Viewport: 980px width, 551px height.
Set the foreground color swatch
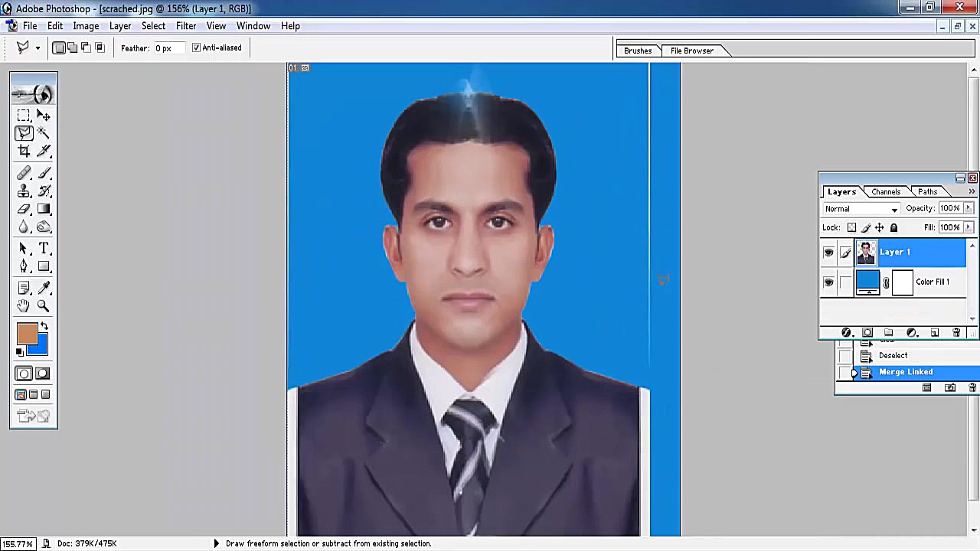26,334
